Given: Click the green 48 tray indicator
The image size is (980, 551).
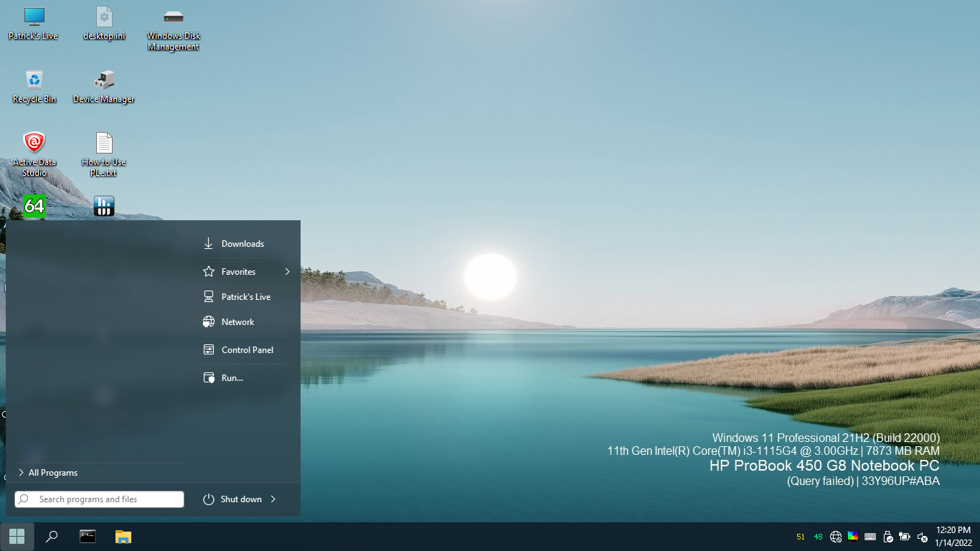Looking at the screenshot, I should [x=818, y=537].
